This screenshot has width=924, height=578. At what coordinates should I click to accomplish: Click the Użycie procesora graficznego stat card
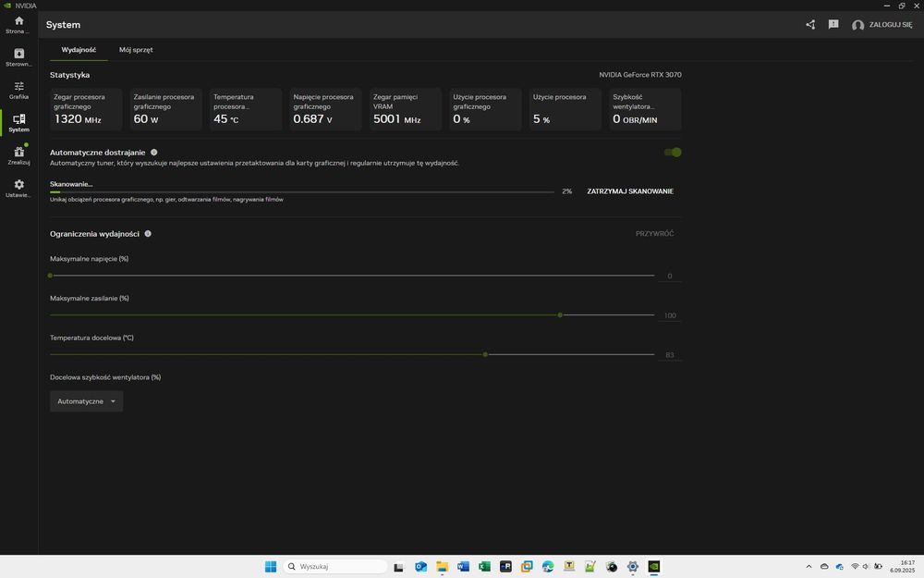pyautogui.click(x=486, y=109)
